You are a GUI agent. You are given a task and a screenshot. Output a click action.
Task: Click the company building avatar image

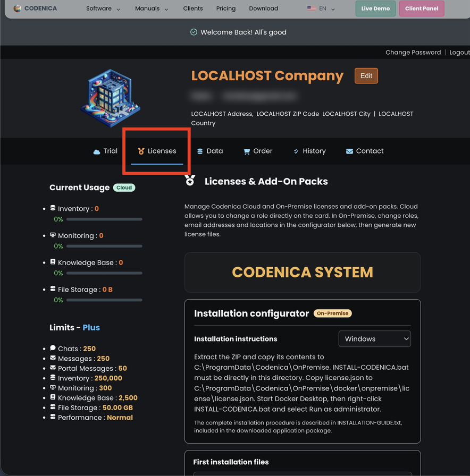pyautogui.click(x=110, y=98)
